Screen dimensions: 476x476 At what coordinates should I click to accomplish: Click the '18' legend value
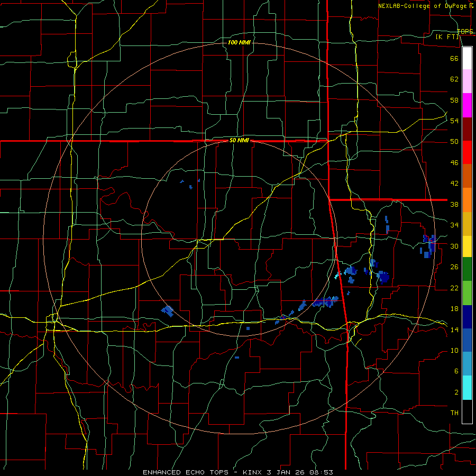click(454, 309)
